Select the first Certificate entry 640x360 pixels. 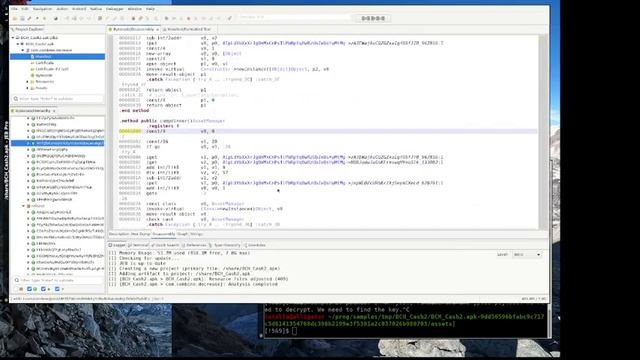click(44, 63)
